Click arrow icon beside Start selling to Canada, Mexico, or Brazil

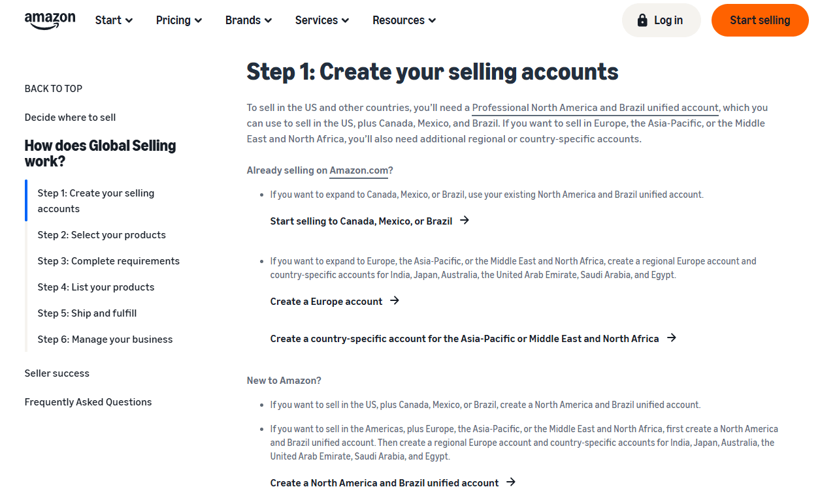click(x=465, y=221)
